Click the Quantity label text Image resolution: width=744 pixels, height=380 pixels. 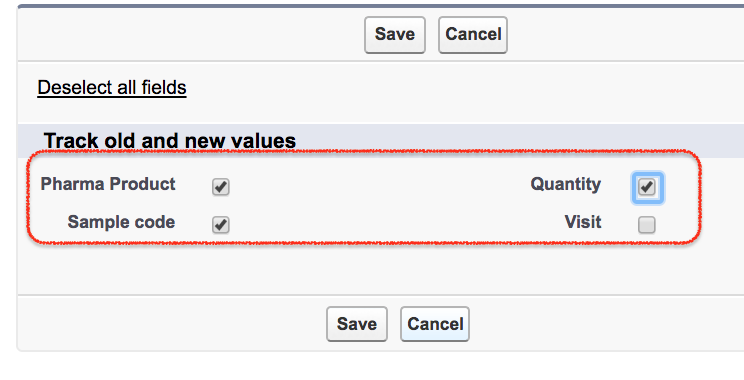566,185
